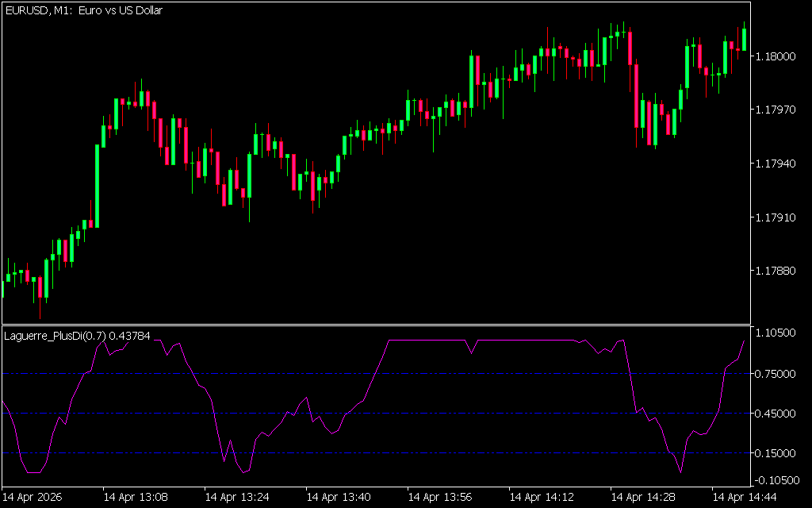812x508 pixels.
Task: Select the 14 Apr 14:44 time marker
Action: click(745, 498)
